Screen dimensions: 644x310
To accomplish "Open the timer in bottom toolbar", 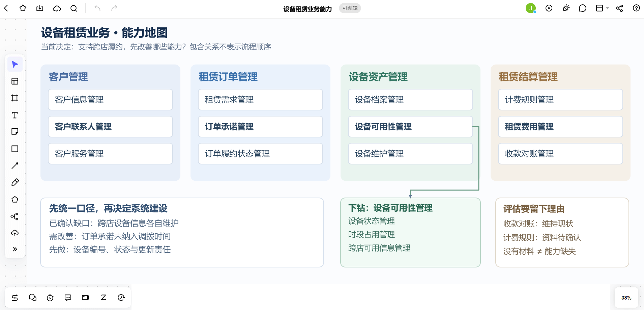I will pos(50,298).
